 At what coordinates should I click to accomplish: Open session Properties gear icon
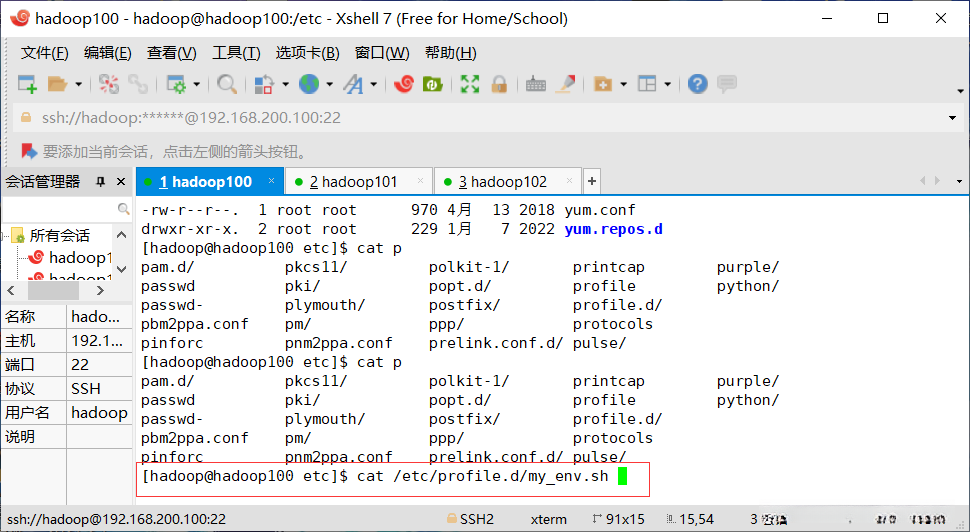176,84
